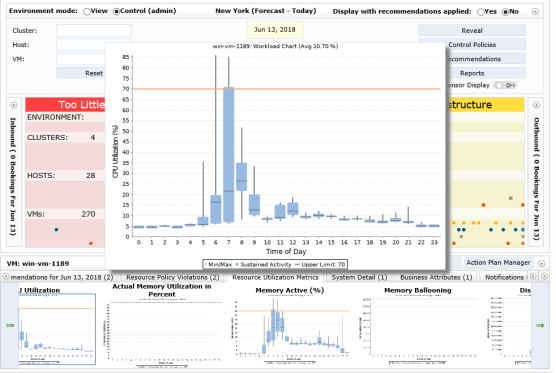
Task: Click the orange VM dot in red zone
Action: pyautogui.click(x=91, y=243)
